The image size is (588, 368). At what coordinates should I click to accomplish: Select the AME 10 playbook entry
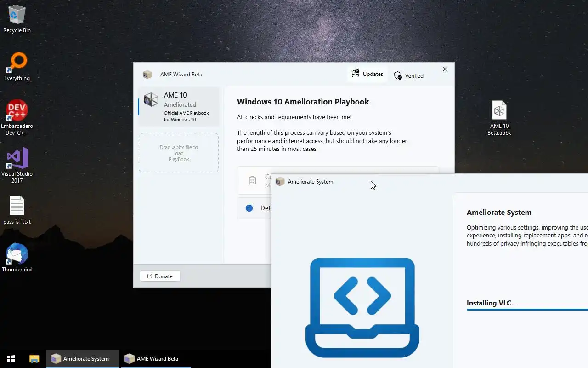coord(179,107)
